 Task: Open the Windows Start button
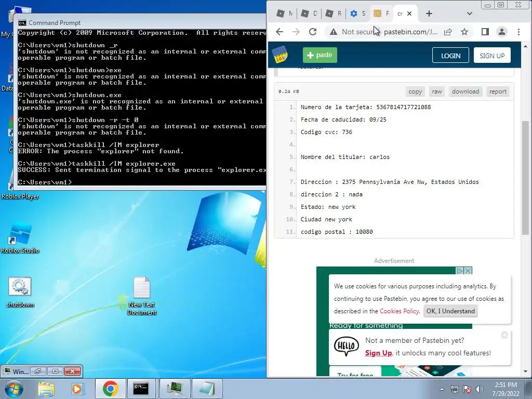pos(14,389)
